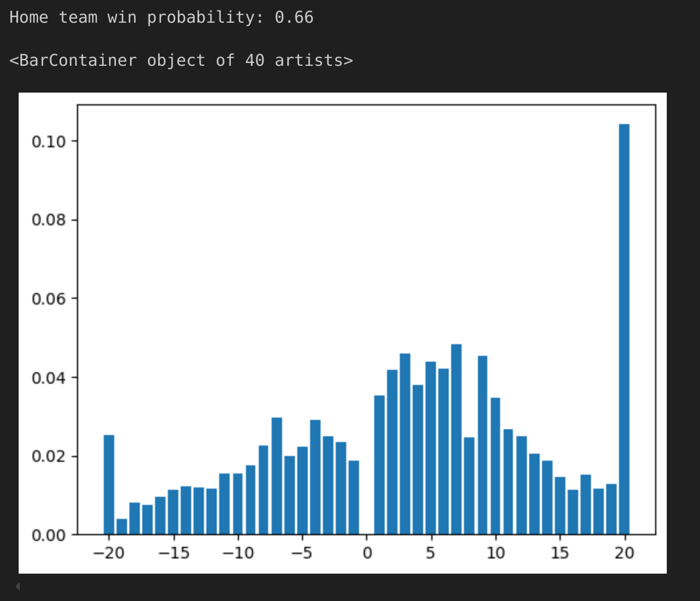Image resolution: width=700 pixels, height=601 pixels.
Task: Click the bar at x=7
Action: (x=456, y=439)
